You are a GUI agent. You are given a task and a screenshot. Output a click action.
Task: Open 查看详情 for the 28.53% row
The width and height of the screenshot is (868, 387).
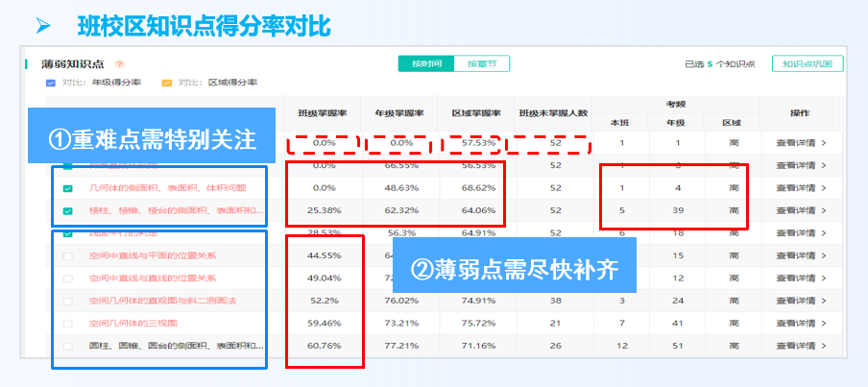[x=801, y=233]
